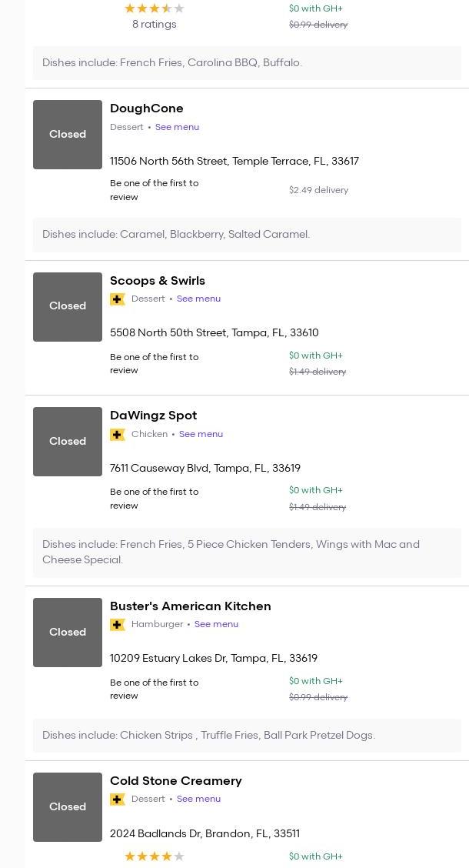Screen dimensions: 469x868
Task: Click the GH+ badge under DaWingz Spot
Action: [x=118, y=435]
